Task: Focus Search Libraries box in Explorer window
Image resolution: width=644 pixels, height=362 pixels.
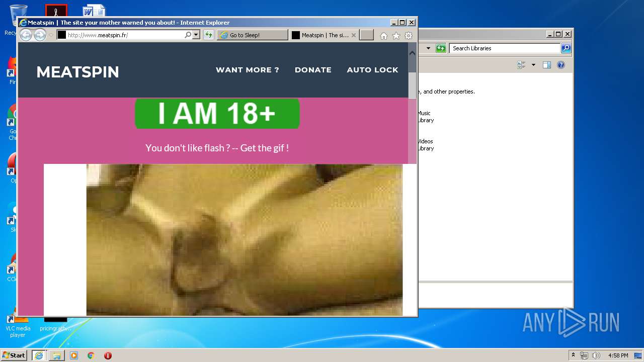Action: point(504,48)
